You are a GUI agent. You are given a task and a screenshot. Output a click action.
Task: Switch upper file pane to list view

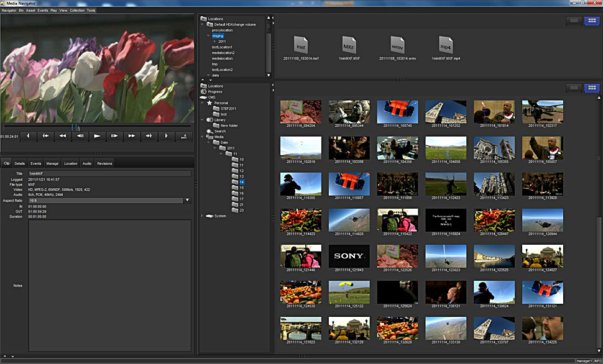point(574,20)
